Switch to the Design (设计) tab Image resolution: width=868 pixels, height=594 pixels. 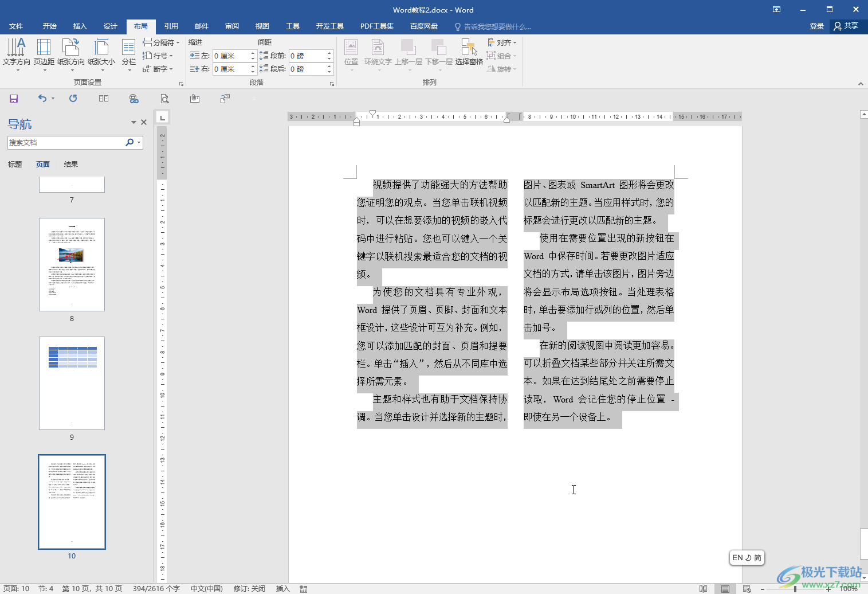pyautogui.click(x=111, y=26)
